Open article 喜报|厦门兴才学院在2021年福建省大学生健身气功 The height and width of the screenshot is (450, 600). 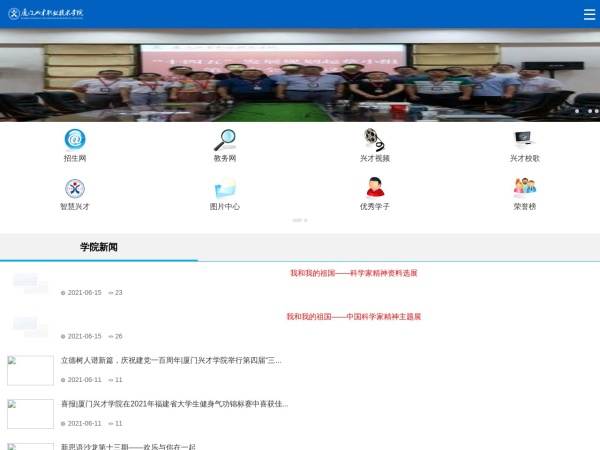[x=174, y=404]
